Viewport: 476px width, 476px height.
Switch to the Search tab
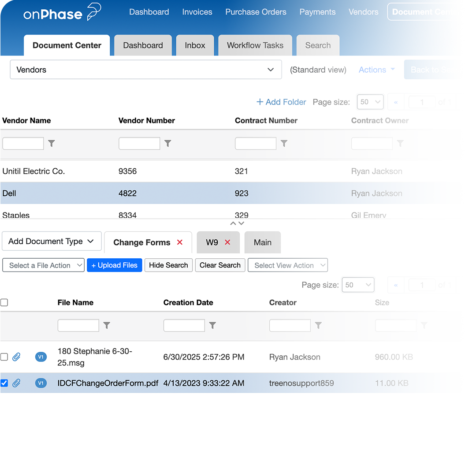pos(318,45)
